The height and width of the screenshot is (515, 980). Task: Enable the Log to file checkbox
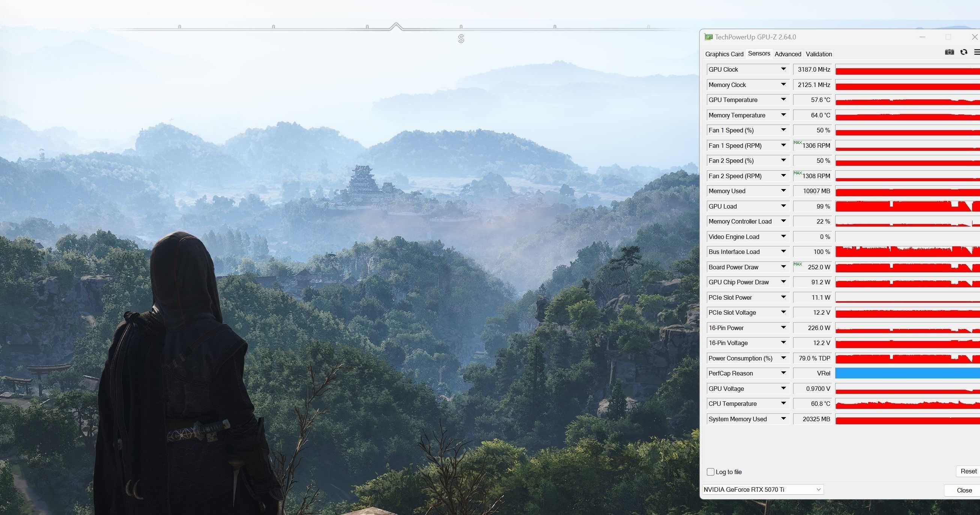(710, 472)
